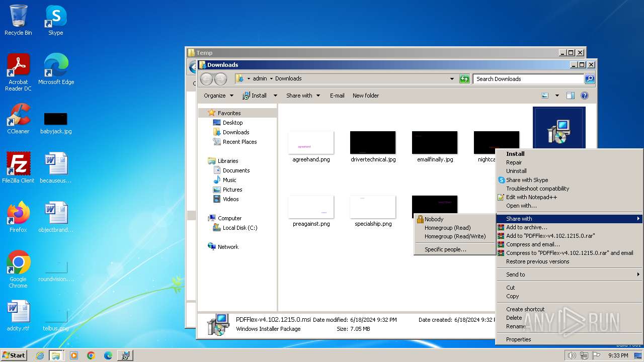The width and height of the screenshot is (644, 362).
Task: Select Pictures library
Action: point(232,190)
